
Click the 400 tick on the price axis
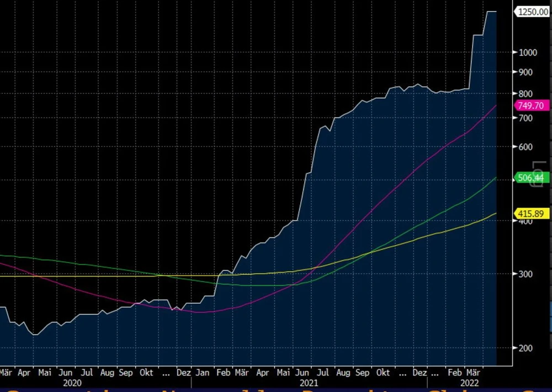[x=525, y=221]
